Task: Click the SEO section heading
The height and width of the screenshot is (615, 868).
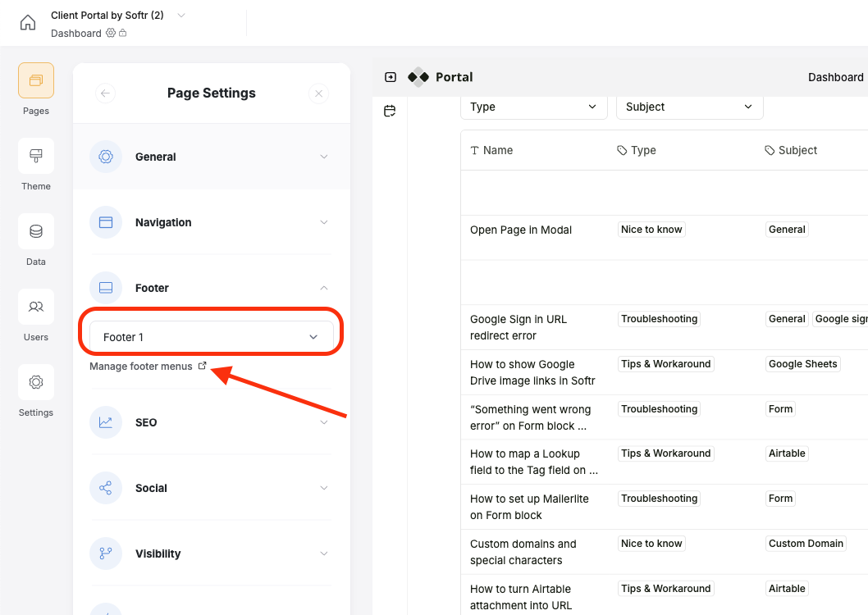Action: coord(146,422)
